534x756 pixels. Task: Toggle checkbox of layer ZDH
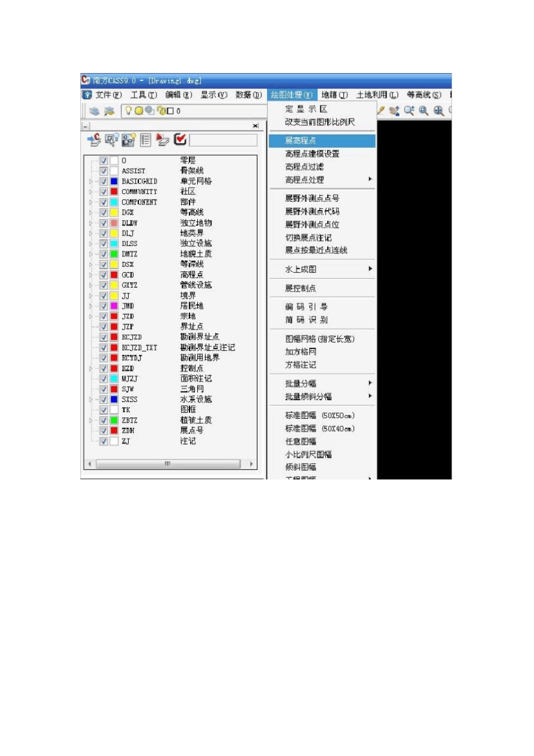coord(103,431)
